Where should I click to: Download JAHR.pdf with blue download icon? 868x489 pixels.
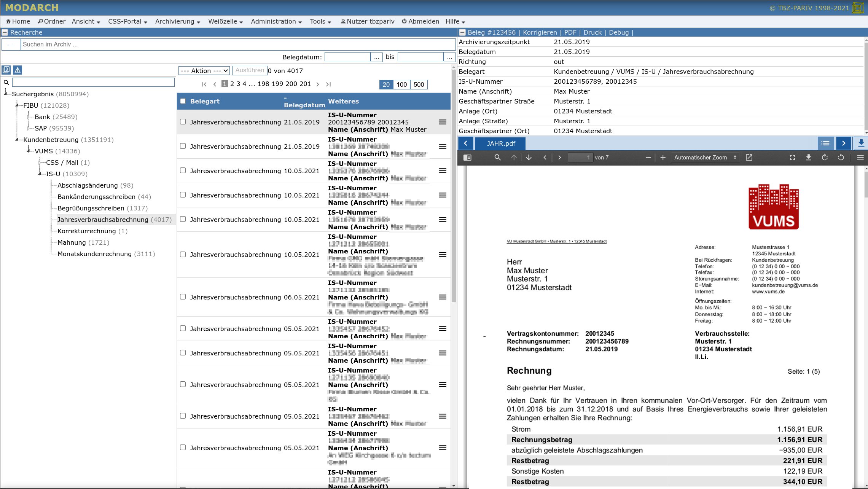point(861,143)
